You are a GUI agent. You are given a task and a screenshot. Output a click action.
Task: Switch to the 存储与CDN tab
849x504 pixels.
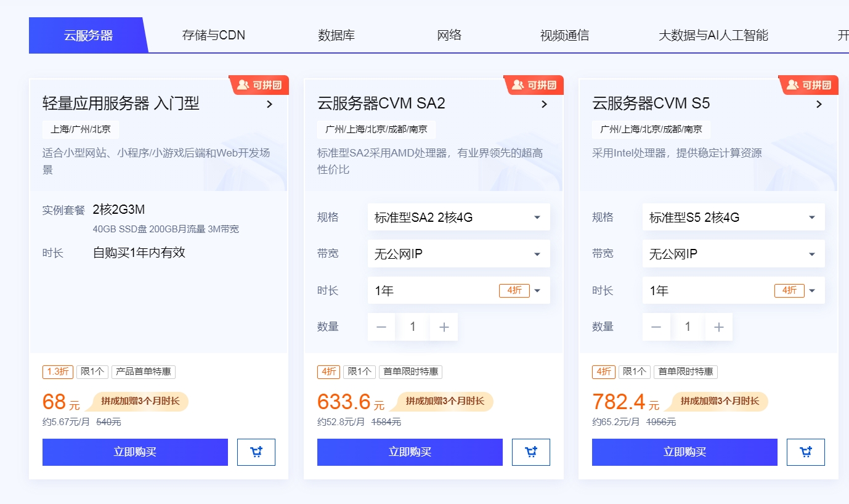coord(214,35)
